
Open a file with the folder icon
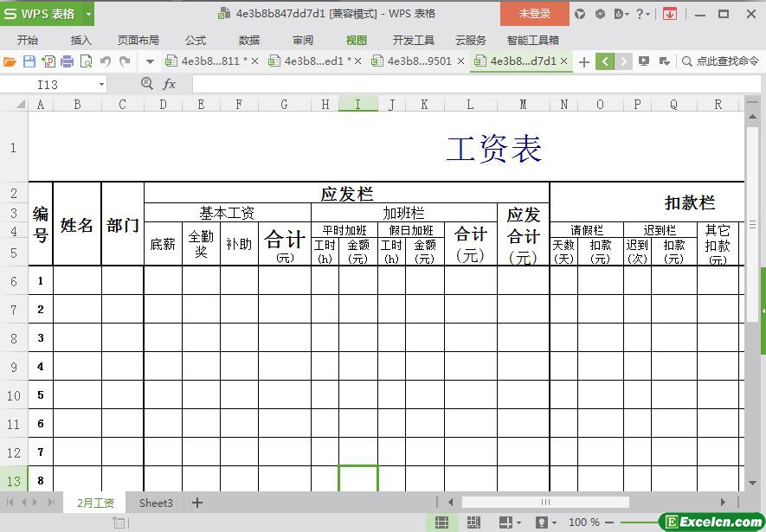click(10, 61)
